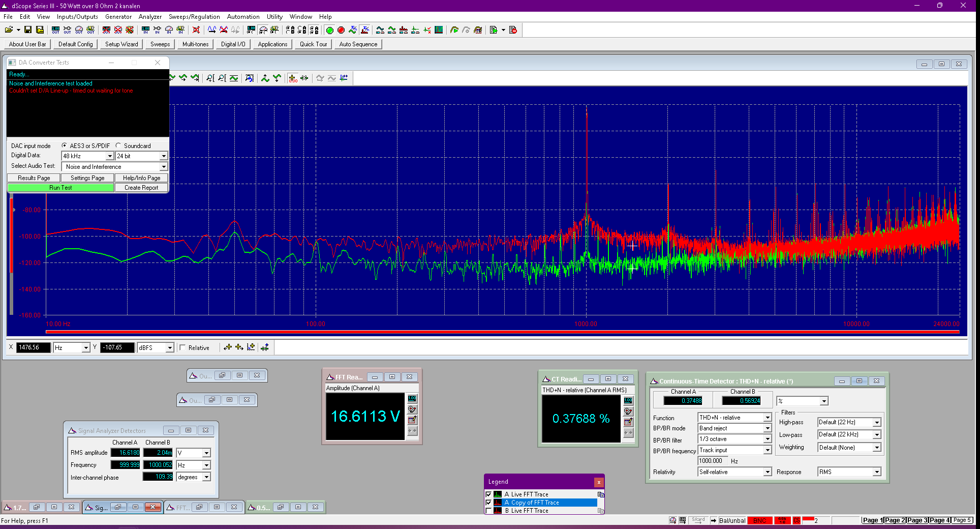Open the Analyzer menu

(150, 17)
